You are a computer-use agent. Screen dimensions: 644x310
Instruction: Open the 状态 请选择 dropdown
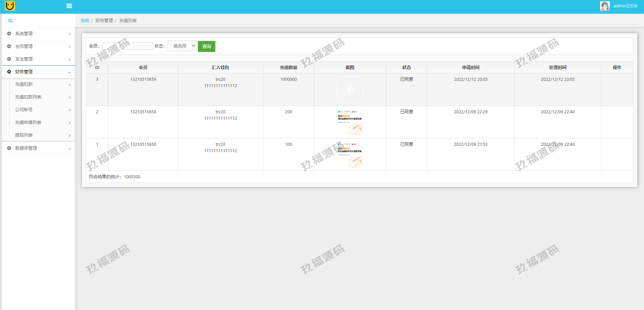tap(182, 46)
